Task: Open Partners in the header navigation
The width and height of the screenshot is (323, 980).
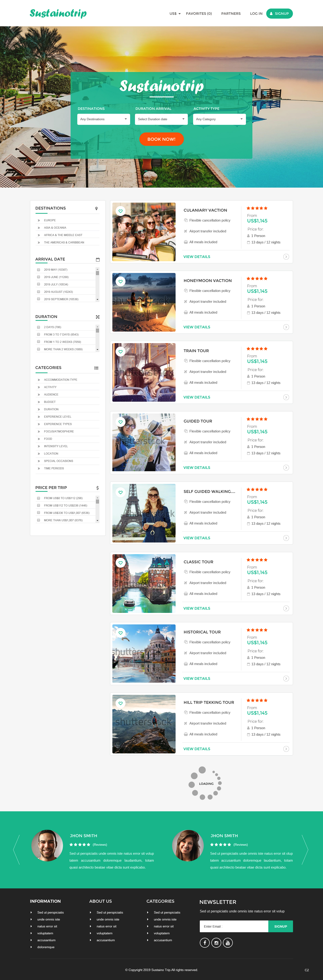Action: [x=231, y=14]
